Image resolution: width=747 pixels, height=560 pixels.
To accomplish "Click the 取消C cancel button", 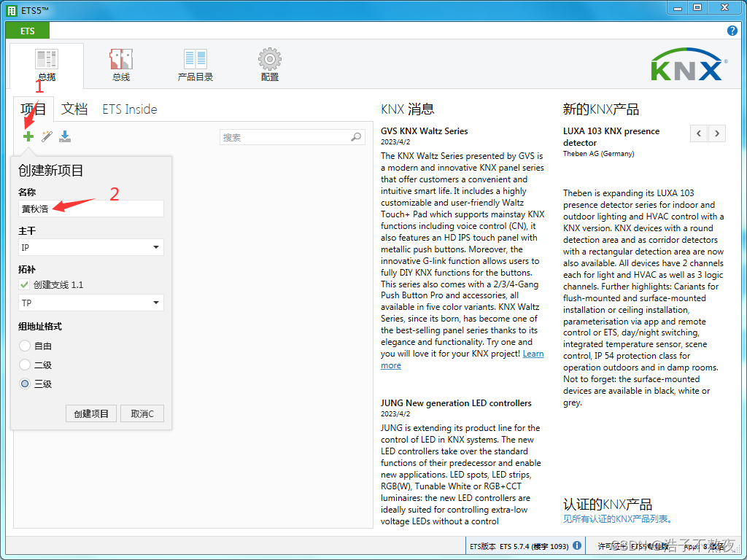I will click(x=142, y=413).
